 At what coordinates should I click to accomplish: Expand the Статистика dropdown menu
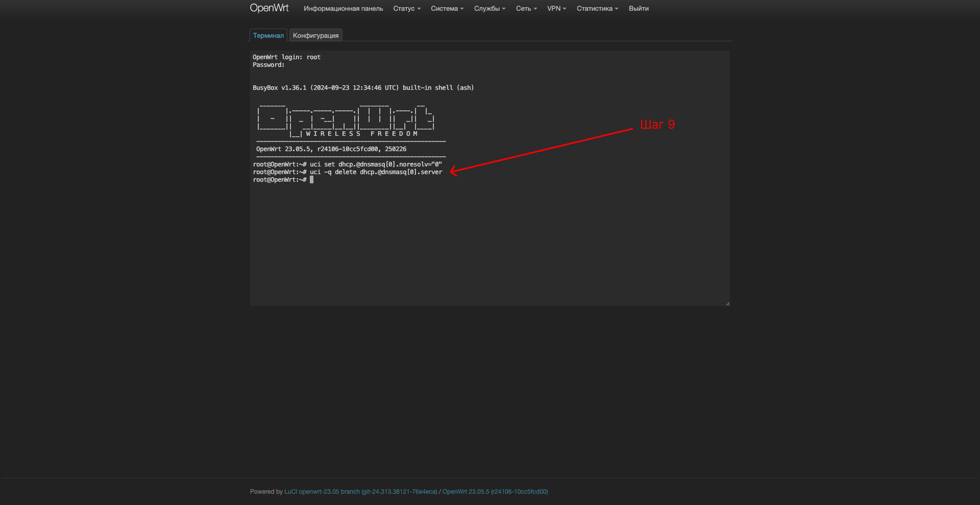(597, 9)
